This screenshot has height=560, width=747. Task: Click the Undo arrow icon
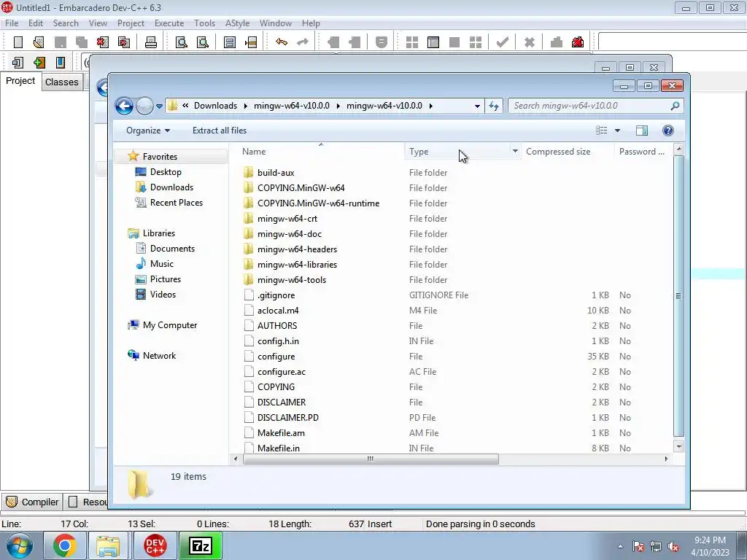coord(282,42)
